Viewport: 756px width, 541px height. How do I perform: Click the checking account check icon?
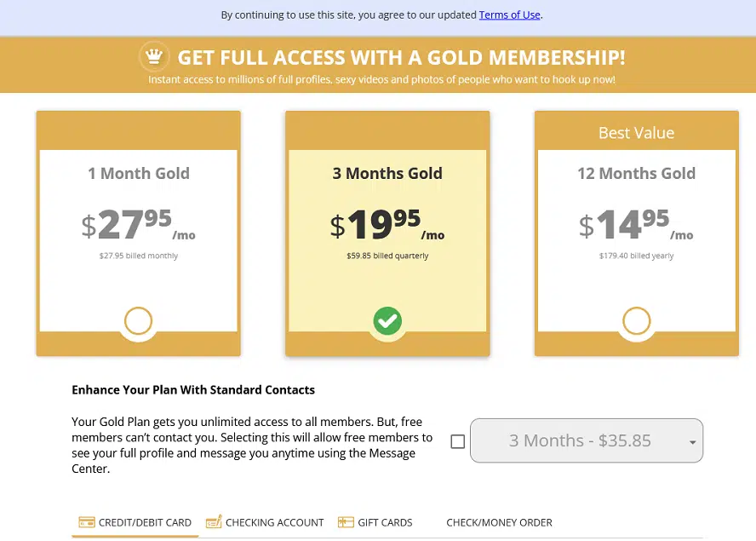(x=214, y=522)
